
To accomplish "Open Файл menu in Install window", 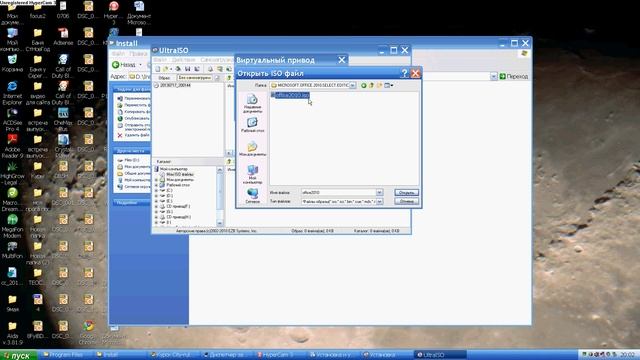I will pos(118,54).
